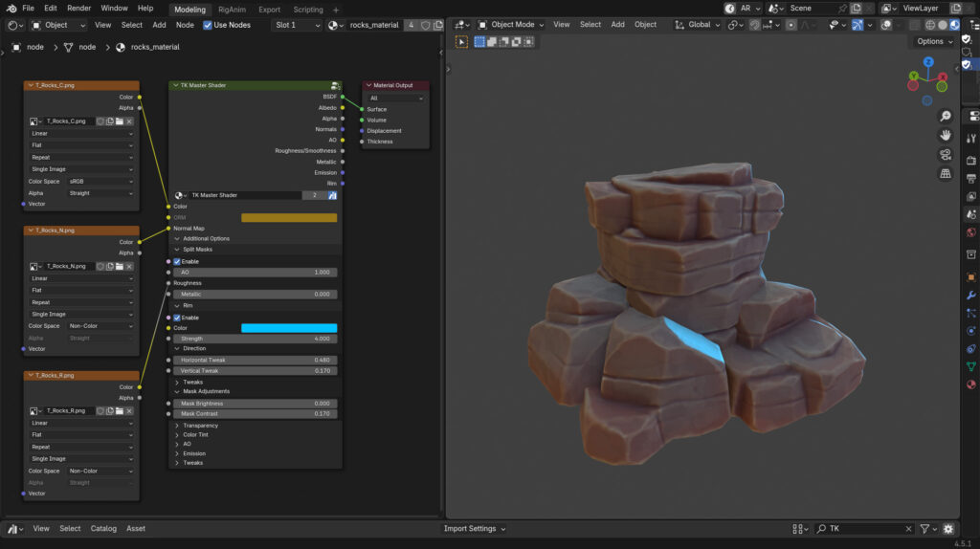Click the pan hand icon in viewport

[946, 135]
